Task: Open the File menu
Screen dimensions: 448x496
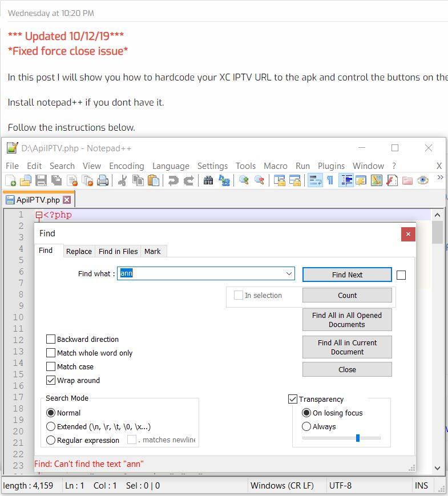Action: pos(12,166)
